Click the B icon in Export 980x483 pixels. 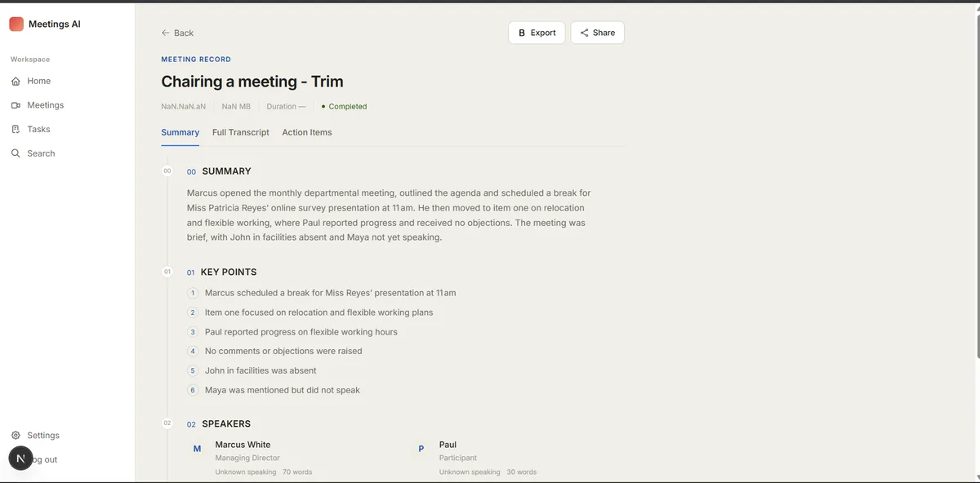point(522,33)
